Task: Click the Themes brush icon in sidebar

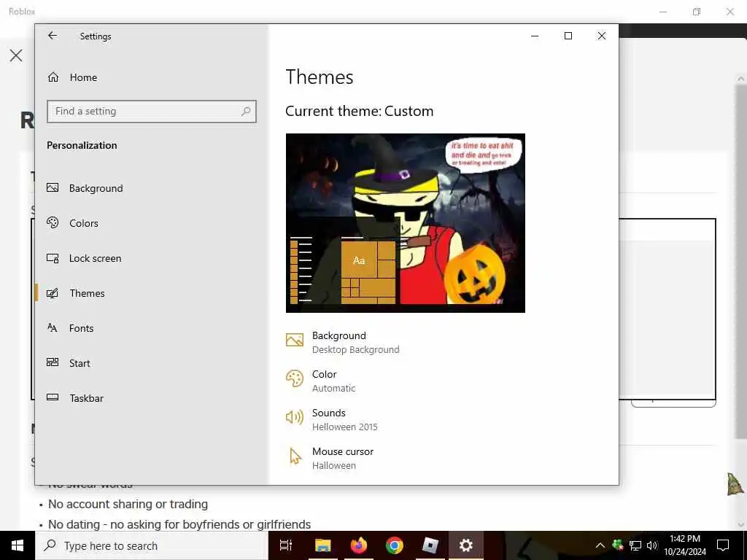Action: point(53,293)
